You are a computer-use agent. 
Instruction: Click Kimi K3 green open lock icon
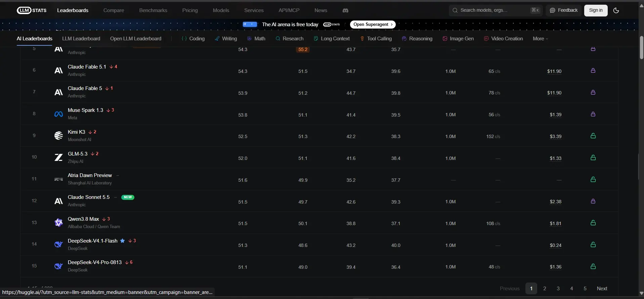[593, 136]
